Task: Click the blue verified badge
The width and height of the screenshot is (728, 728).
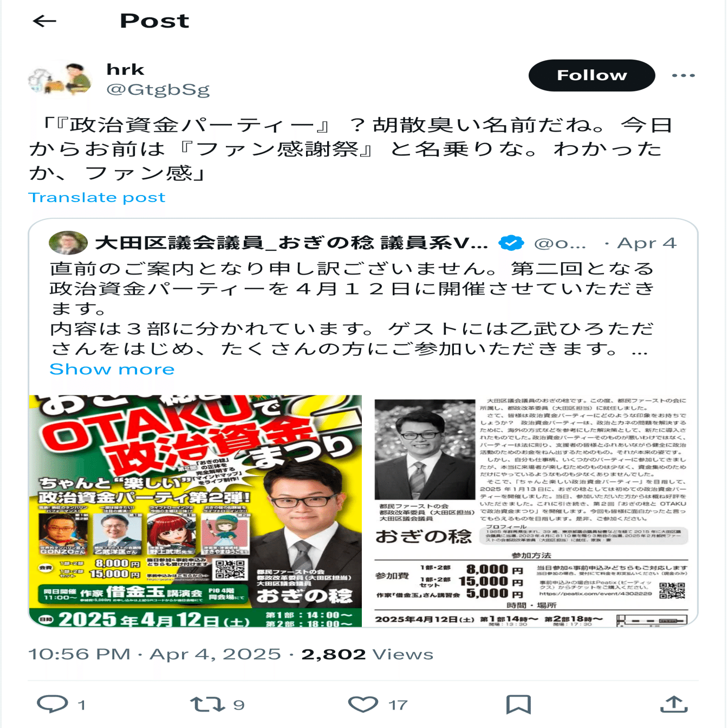Action: (x=511, y=243)
